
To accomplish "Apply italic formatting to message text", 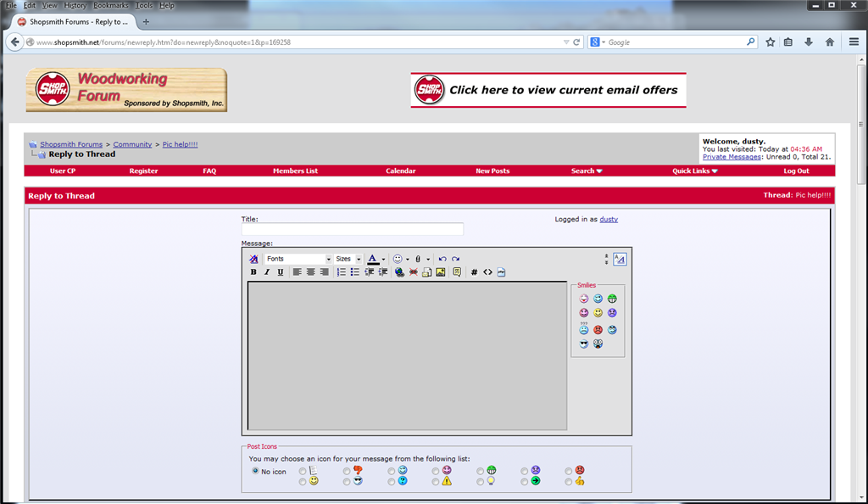I will point(267,272).
